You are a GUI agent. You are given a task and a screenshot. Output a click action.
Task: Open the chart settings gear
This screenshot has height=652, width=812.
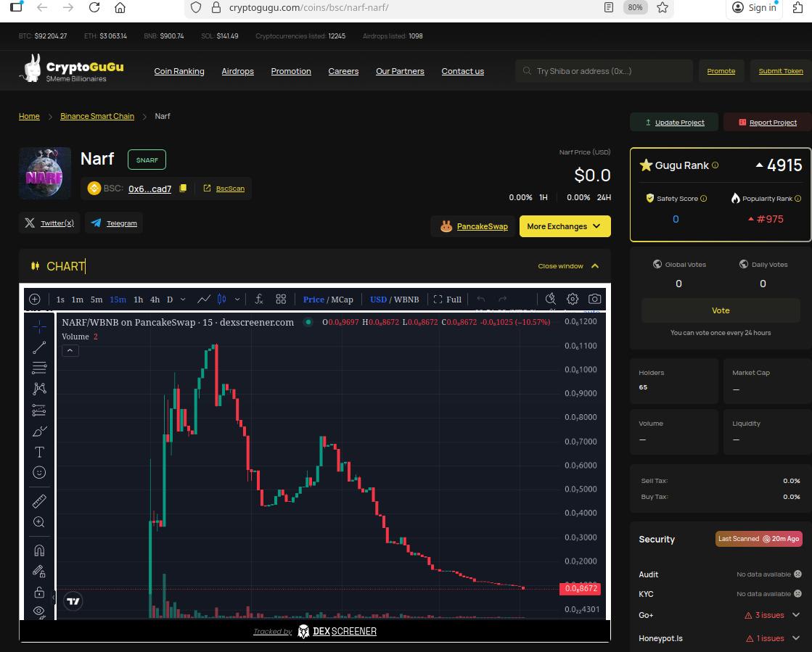point(573,299)
